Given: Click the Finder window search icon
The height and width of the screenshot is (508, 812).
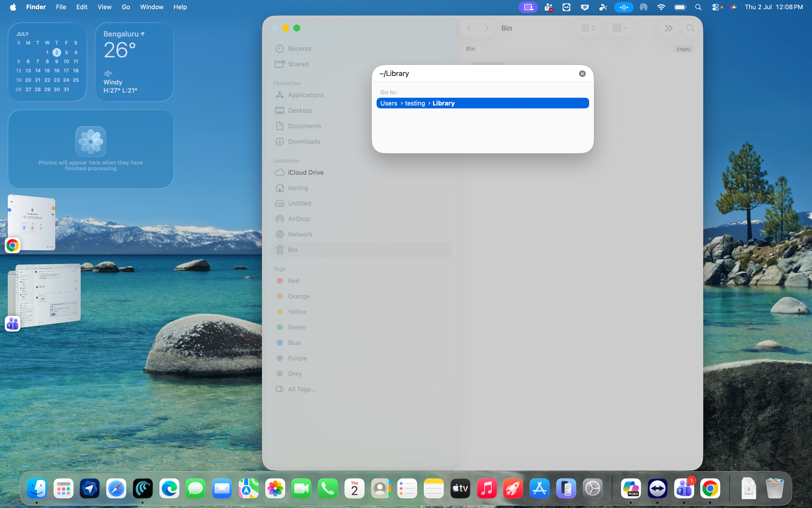Looking at the screenshot, I should [690, 28].
